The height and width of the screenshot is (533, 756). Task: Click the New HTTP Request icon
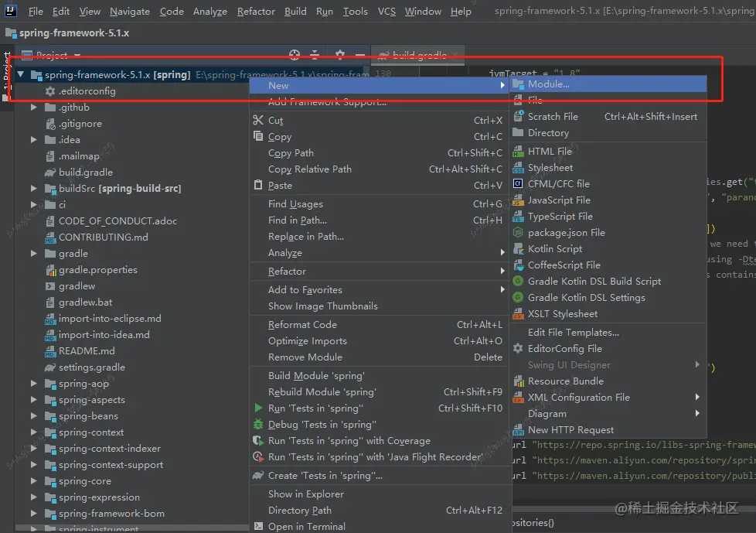tap(519, 430)
